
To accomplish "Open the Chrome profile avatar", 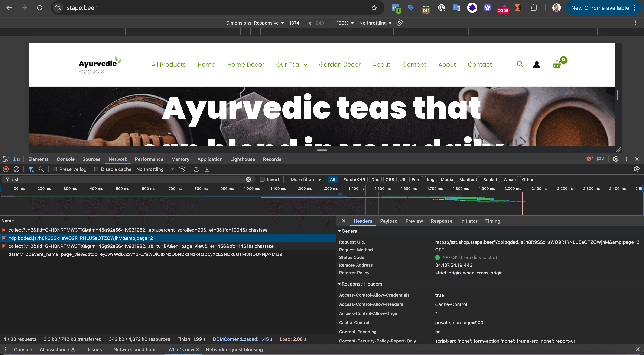I will coord(556,8).
